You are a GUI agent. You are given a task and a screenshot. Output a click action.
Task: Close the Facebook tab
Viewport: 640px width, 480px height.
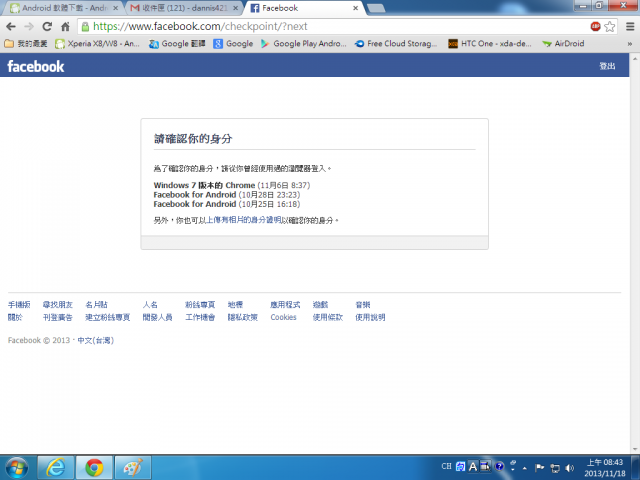[356, 8]
